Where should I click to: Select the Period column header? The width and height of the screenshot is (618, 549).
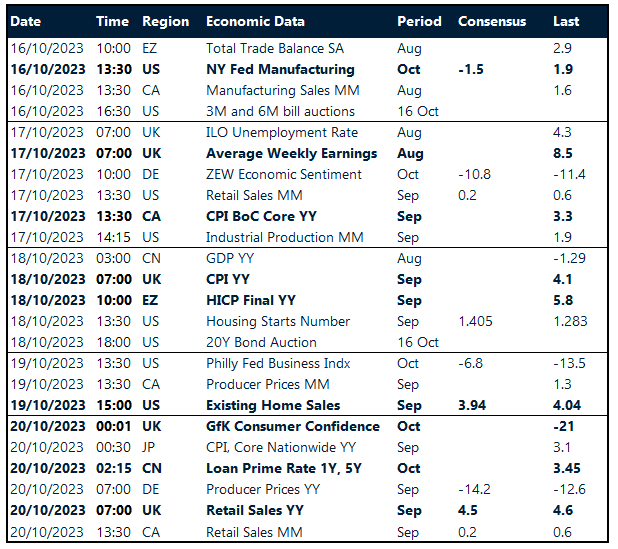pyautogui.click(x=418, y=21)
